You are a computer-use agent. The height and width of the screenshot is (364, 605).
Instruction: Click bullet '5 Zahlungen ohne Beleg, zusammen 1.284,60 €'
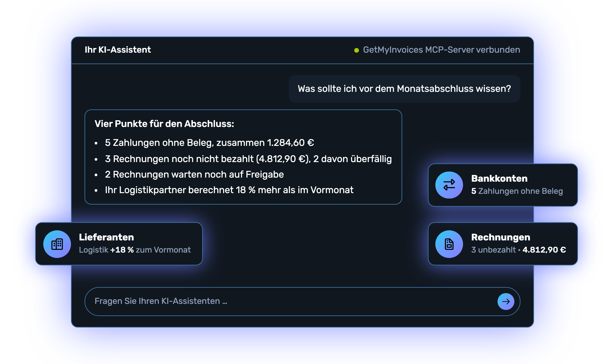click(x=210, y=143)
